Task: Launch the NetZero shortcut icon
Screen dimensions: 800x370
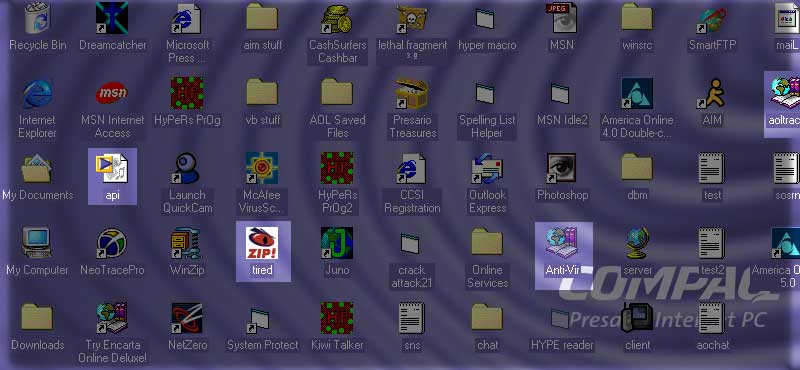Action: point(187,318)
